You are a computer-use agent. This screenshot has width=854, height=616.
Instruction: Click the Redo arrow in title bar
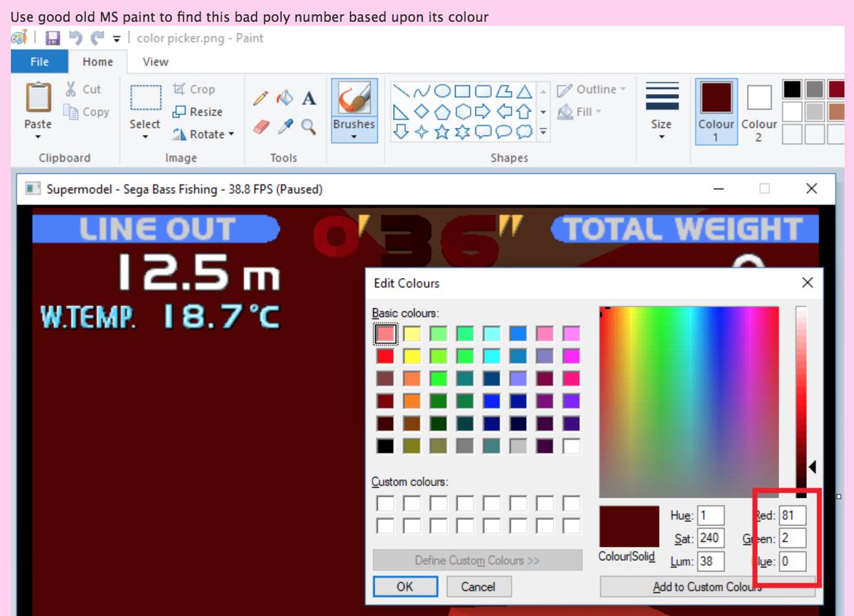pyautogui.click(x=97, y=38)
